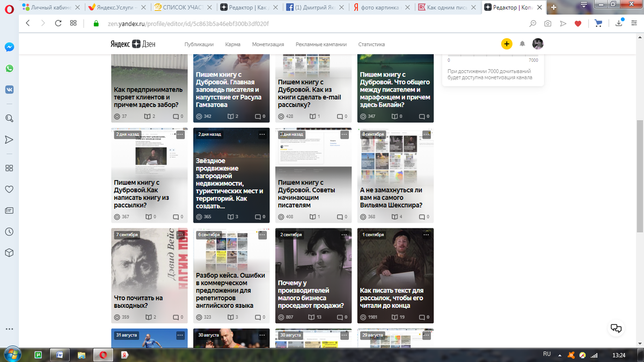
Task: Click the page vertical scrollbar thumb
Action: point(639,175)
